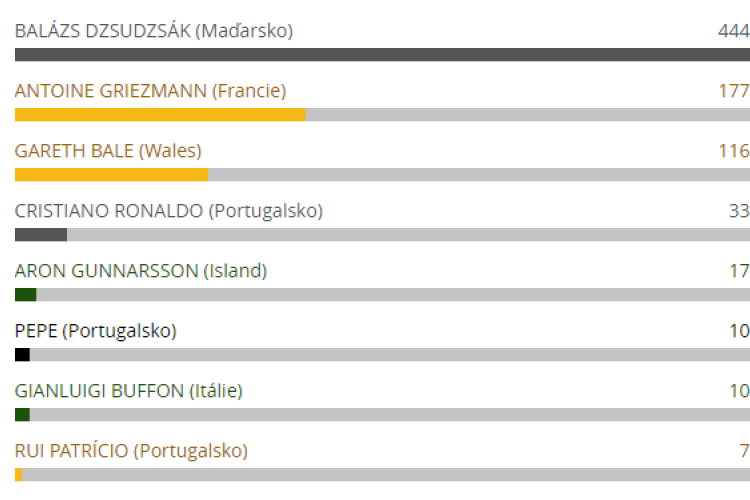
Task: Click the 444 vote count
Action: (734, 31)
